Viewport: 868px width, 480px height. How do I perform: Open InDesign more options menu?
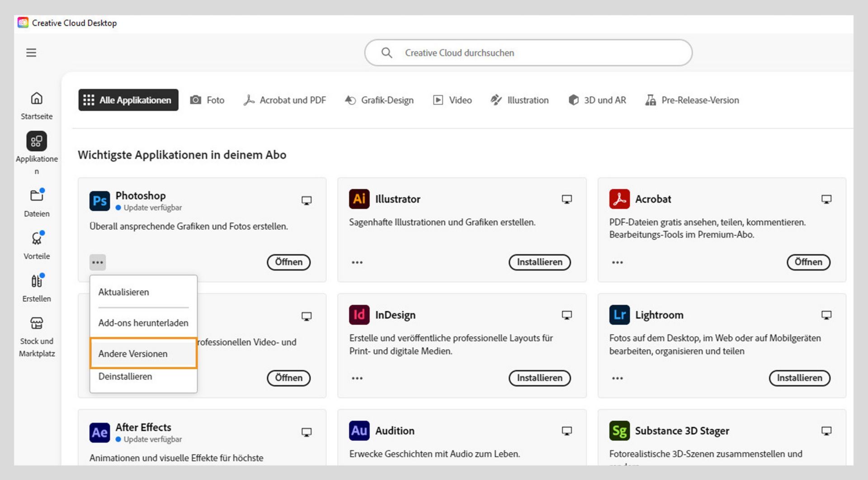[x=357, y=378]
